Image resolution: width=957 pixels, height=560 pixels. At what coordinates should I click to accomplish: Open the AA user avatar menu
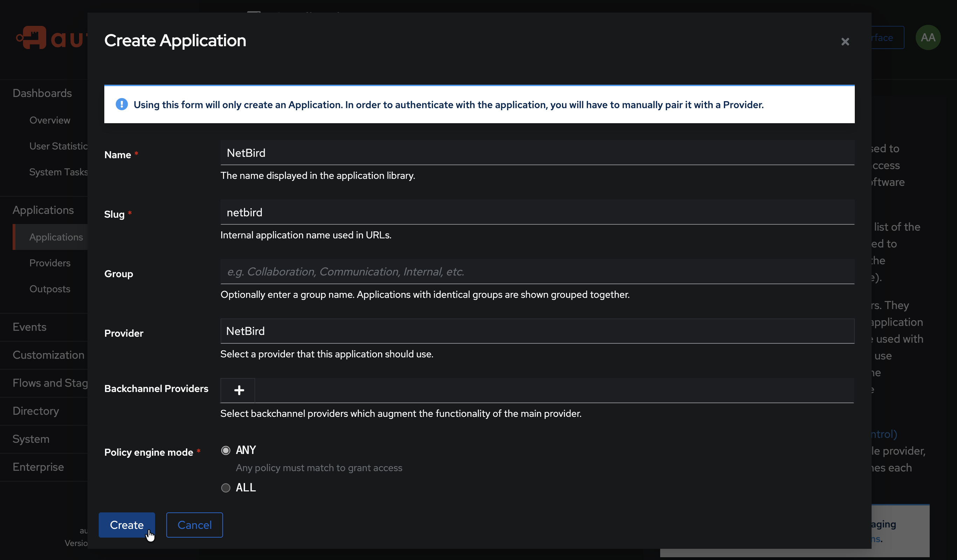tap(928, 37)
